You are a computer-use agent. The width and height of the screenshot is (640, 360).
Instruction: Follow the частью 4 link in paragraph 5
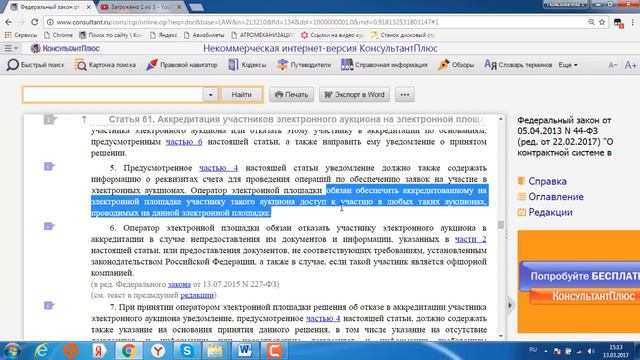point(218,168)
